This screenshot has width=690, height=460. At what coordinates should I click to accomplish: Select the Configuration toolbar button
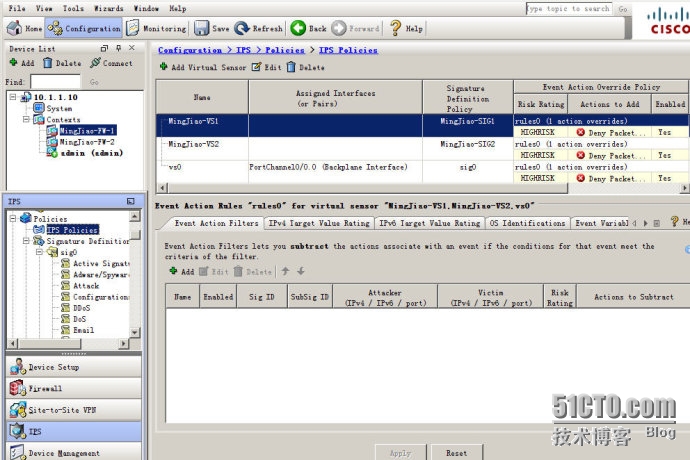click(x=84, y=29)
